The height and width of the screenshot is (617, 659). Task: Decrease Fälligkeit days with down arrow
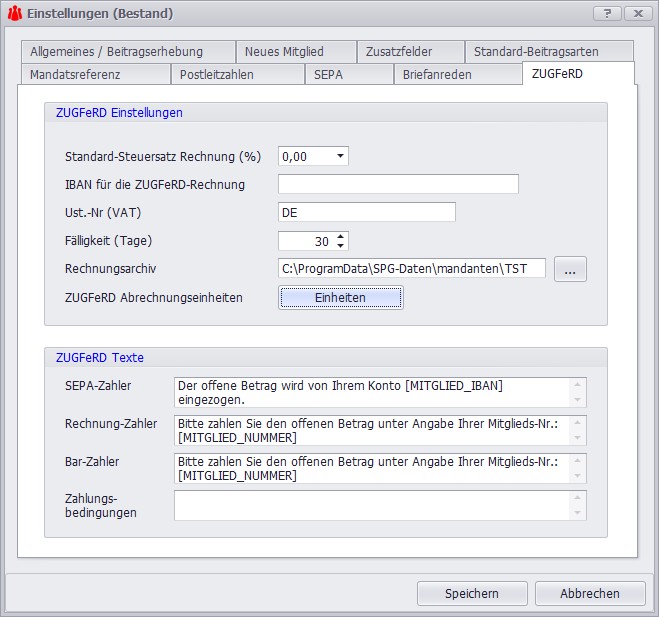click(x=342, y=246)
